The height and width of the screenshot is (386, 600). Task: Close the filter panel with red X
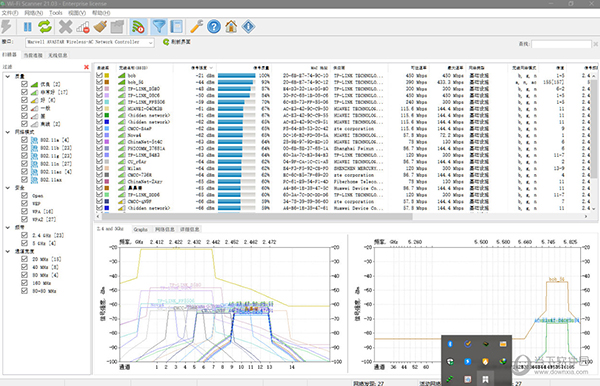click(x=86, y=67)
